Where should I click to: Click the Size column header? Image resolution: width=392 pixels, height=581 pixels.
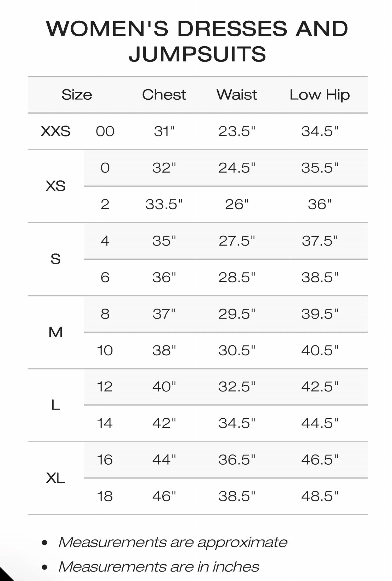click(x=77, y=95)
